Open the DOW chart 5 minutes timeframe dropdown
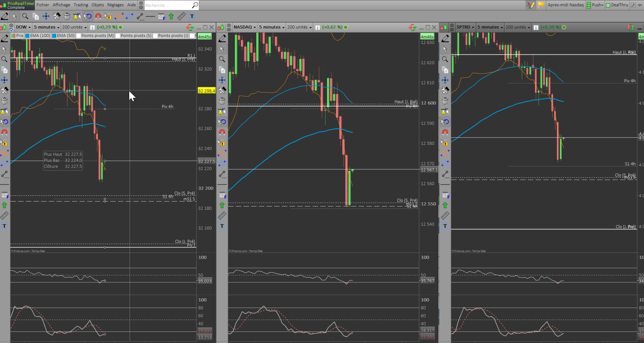Screen dimensions: 644x343 tap(46, 27)
